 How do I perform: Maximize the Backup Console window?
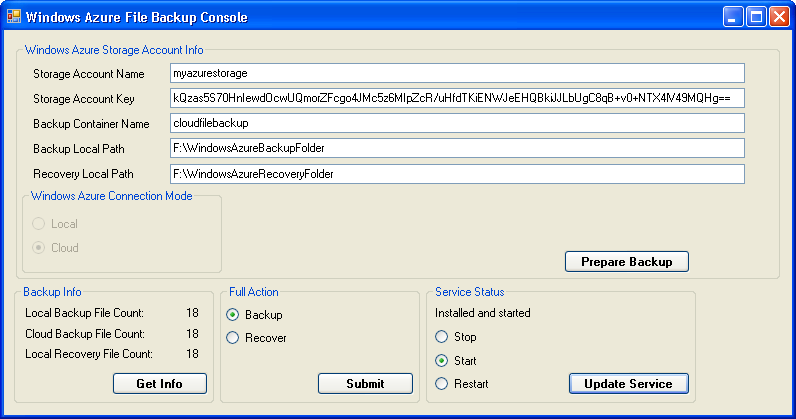click(x=756, y=17)
